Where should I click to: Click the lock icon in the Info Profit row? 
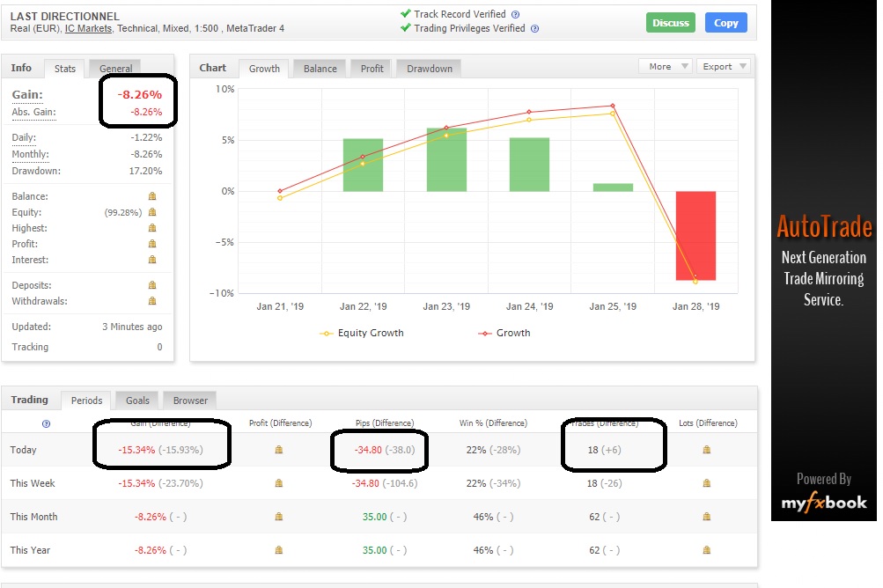(x=152, y=243)
